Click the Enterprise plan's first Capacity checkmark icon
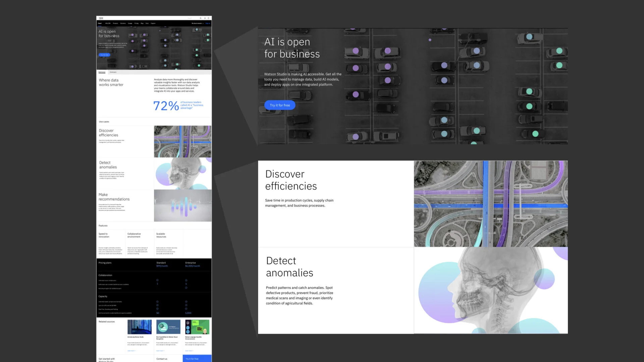Image resolution: width=644 pixels, height=362 pixels. click(186, 302)
